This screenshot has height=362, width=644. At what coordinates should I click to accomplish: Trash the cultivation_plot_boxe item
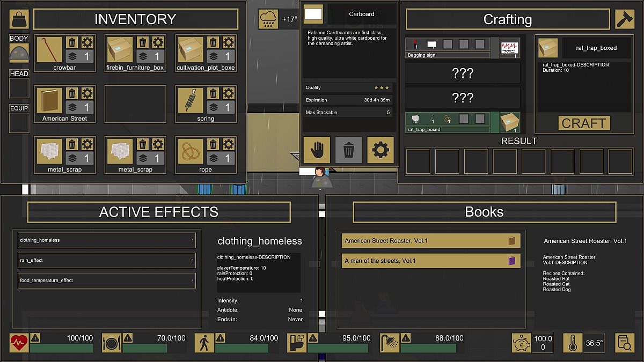pos(214,42)
